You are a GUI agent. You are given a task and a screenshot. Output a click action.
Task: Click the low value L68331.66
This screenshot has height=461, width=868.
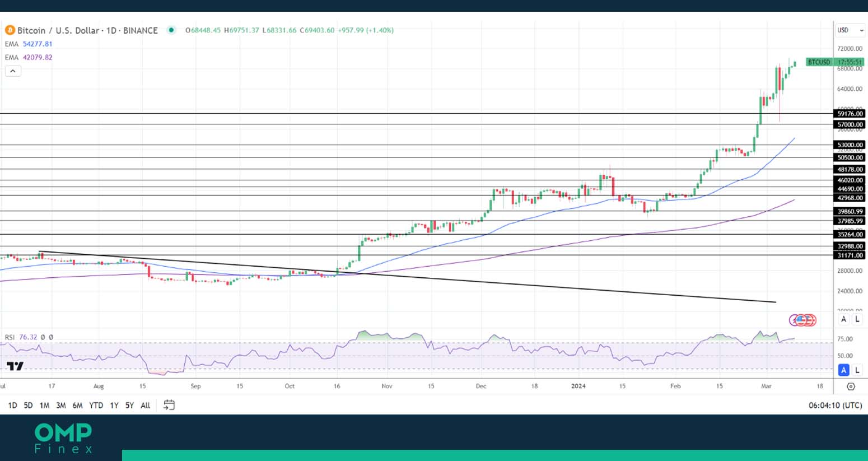[x=279, y=30]
